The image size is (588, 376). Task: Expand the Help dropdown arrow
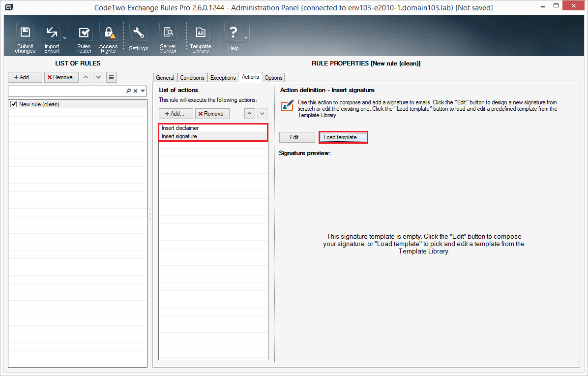tap(246, 38)
